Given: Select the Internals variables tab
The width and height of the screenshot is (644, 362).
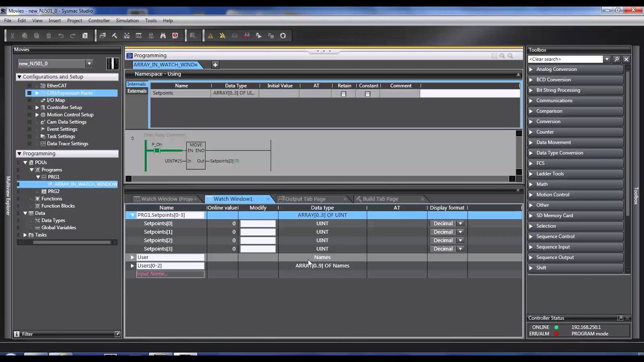Looking at the screenshot, I should [x=136, y=84].
